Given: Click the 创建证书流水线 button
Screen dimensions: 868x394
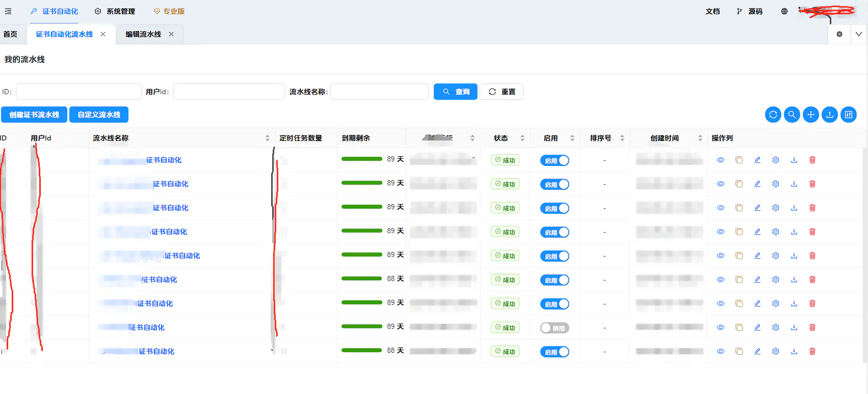Looking at the screenshot, I should (34, 115).
